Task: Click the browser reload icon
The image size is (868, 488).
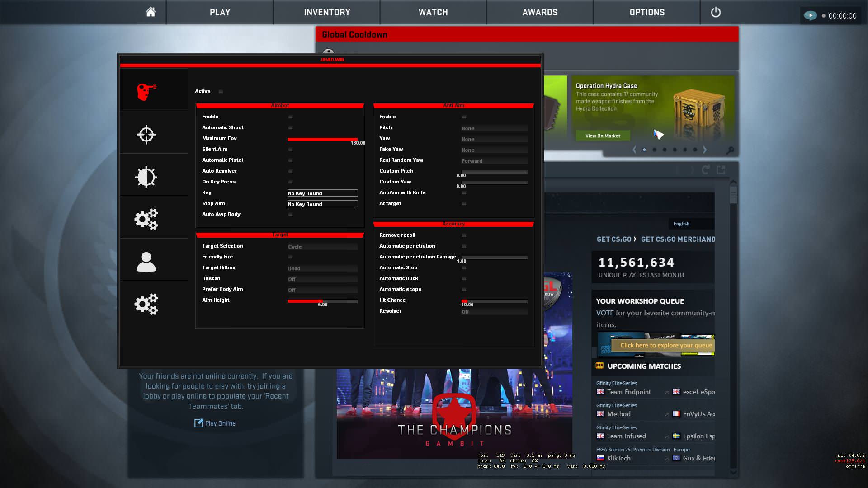Action: tap(705, 170)
